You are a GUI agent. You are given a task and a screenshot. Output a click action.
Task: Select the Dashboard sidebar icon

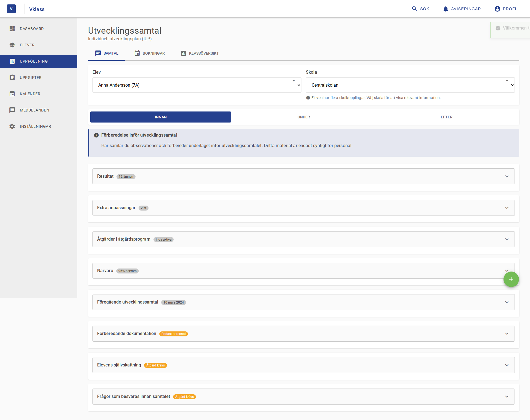[x=12, y=28]
